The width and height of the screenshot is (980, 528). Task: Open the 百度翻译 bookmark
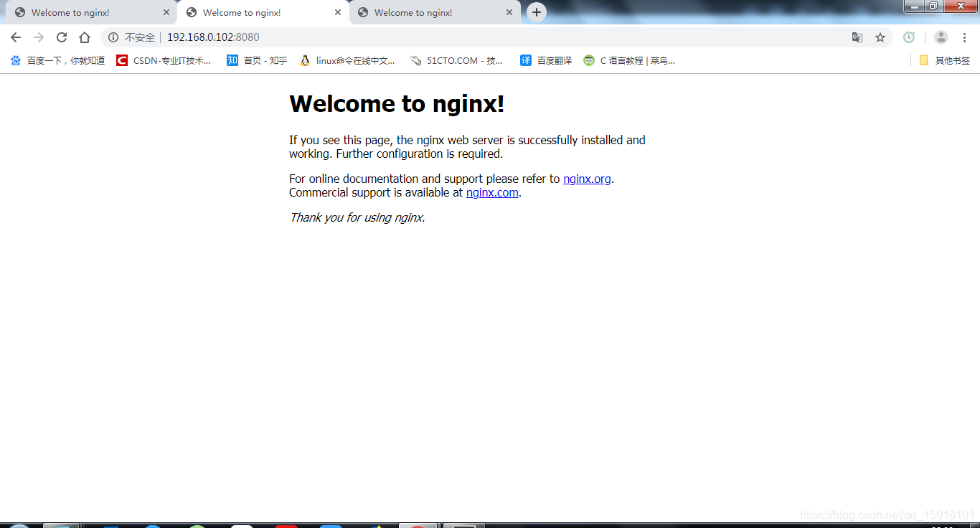pos(547,61)
